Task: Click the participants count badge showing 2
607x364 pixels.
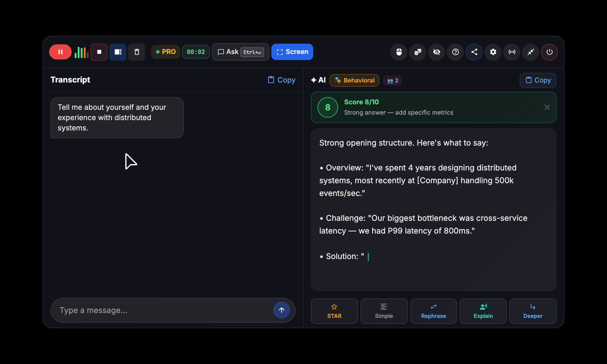Action: [x=392, y=80]
